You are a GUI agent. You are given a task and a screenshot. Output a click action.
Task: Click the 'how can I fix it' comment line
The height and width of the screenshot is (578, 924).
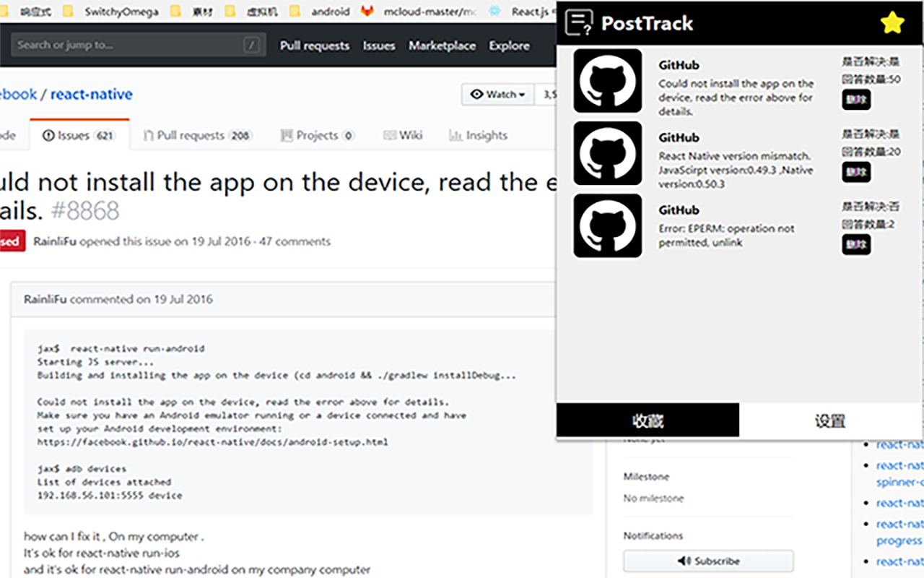pyautogui.click(x=114, y=536)
